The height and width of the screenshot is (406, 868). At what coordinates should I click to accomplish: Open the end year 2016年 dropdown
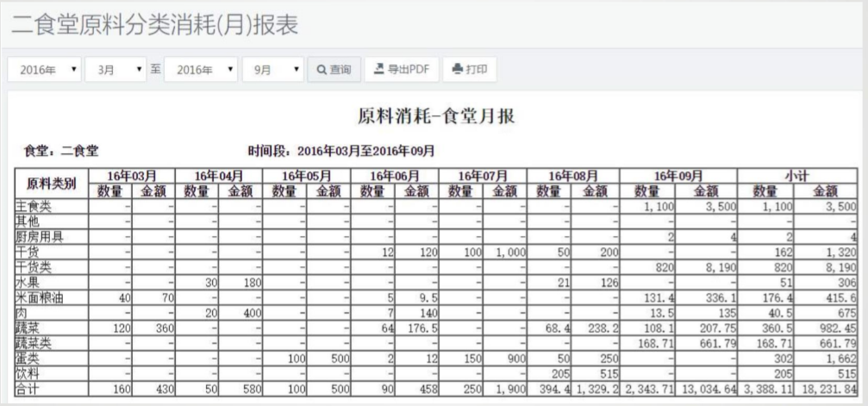pyautogui.click(x=201, y=70)
